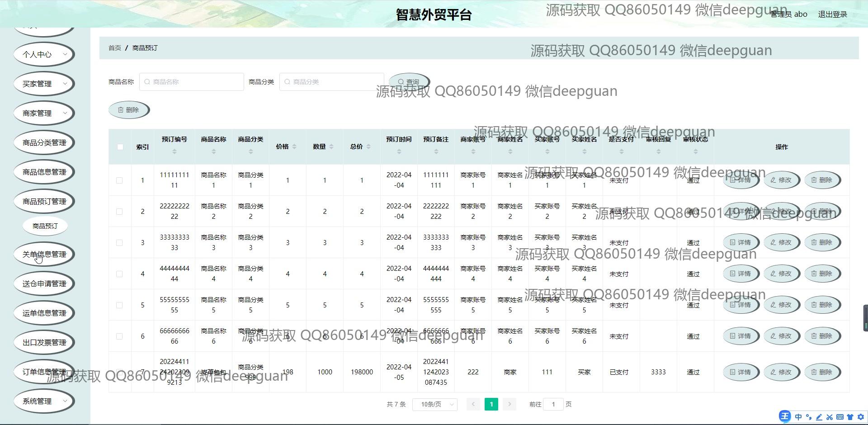This screenshot has height=425, width=868.
Task: Sort by quantity column arrows
Action: click(331, 146)
